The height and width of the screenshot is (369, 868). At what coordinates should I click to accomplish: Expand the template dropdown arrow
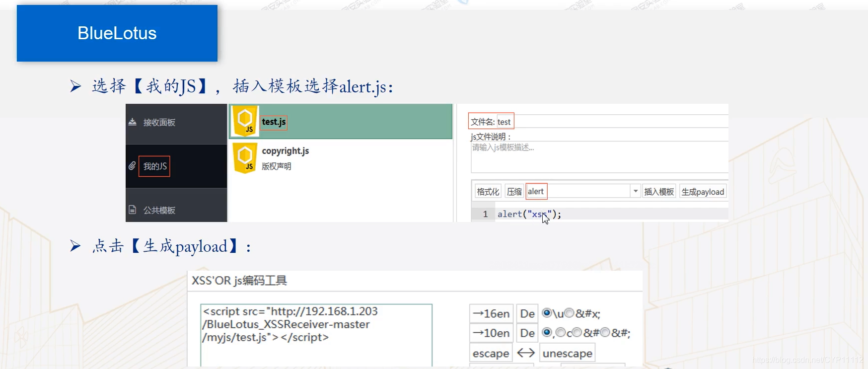(636, 191)
